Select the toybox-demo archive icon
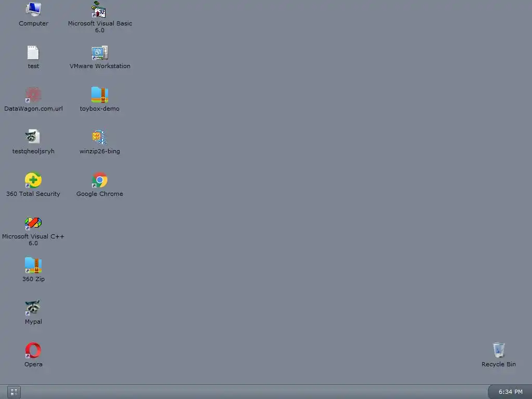This screenshot has width=532, height=399. (x=99, y=95)
